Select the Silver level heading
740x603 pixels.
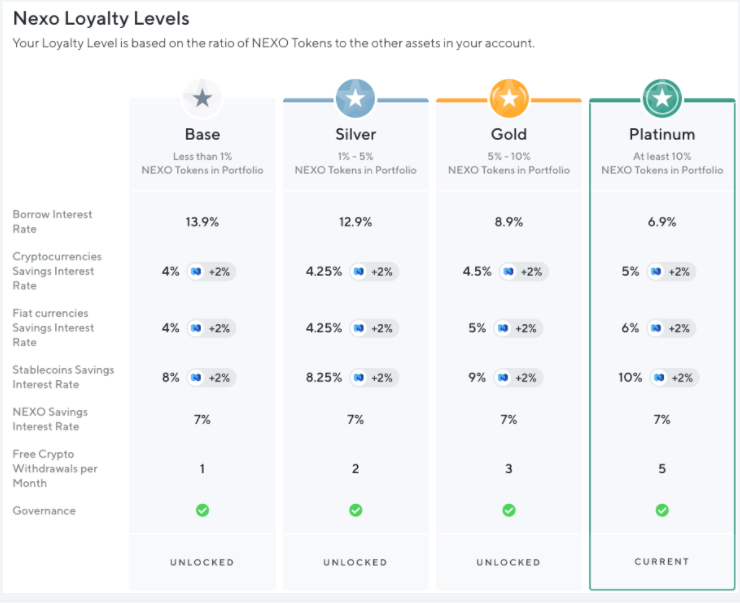[x=355, y=134]
